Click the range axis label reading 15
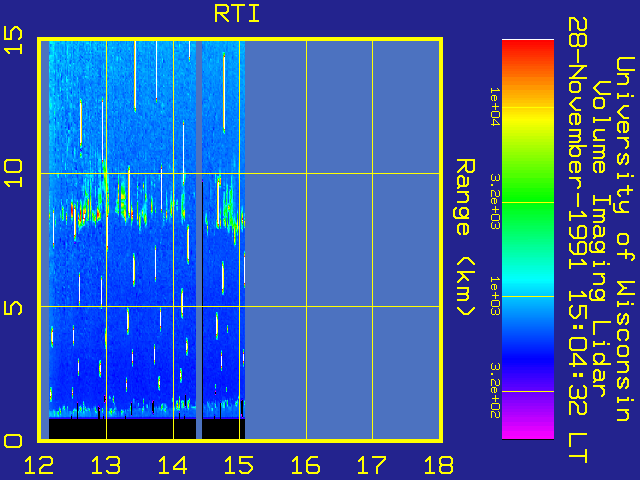Image resolution: width=640 pixels, height=480 pixels. [13, 40]
